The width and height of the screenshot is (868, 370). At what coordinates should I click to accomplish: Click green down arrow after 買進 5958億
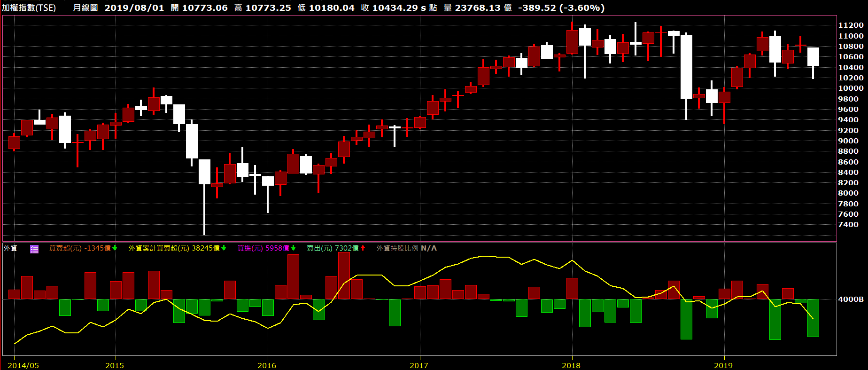(x=294, y=248)
